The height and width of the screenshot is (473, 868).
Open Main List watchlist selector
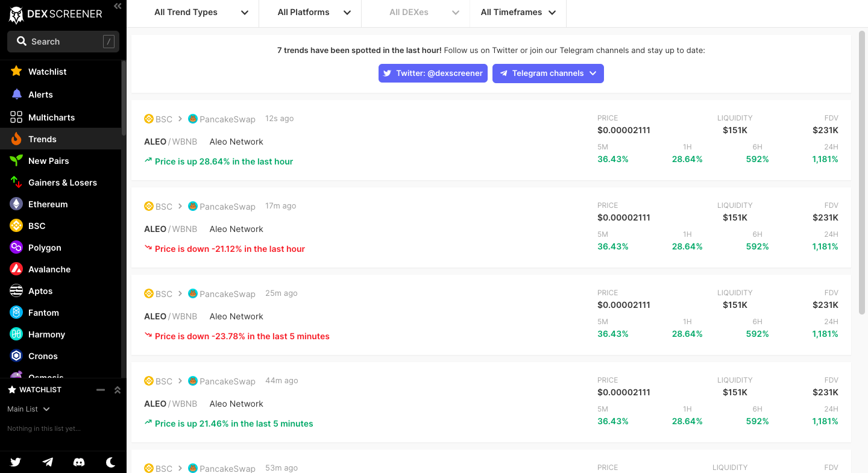[x=28, y=409]
